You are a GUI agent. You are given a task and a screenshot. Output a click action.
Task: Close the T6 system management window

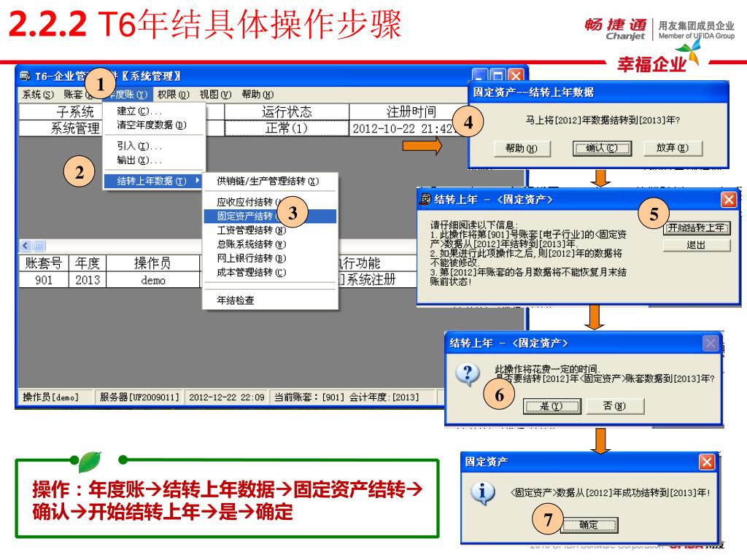point(516,76)
